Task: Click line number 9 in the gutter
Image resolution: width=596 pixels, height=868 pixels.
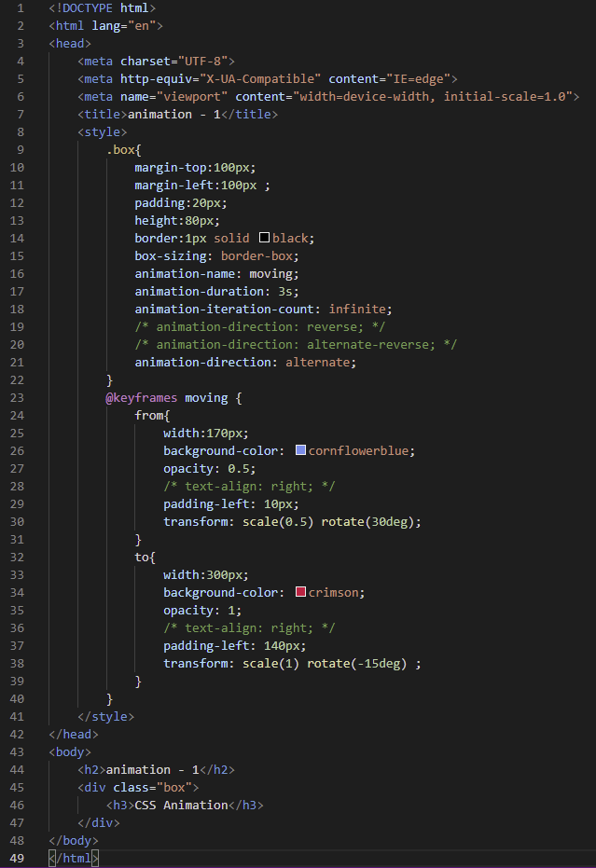Action: (21, 149)
